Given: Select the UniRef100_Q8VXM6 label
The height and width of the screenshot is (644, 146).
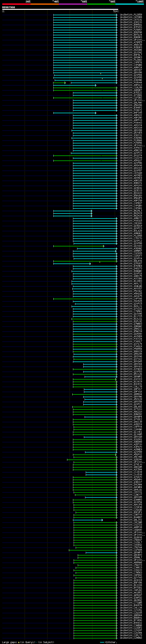Looking at the screenshot, I should click(131, 72).
